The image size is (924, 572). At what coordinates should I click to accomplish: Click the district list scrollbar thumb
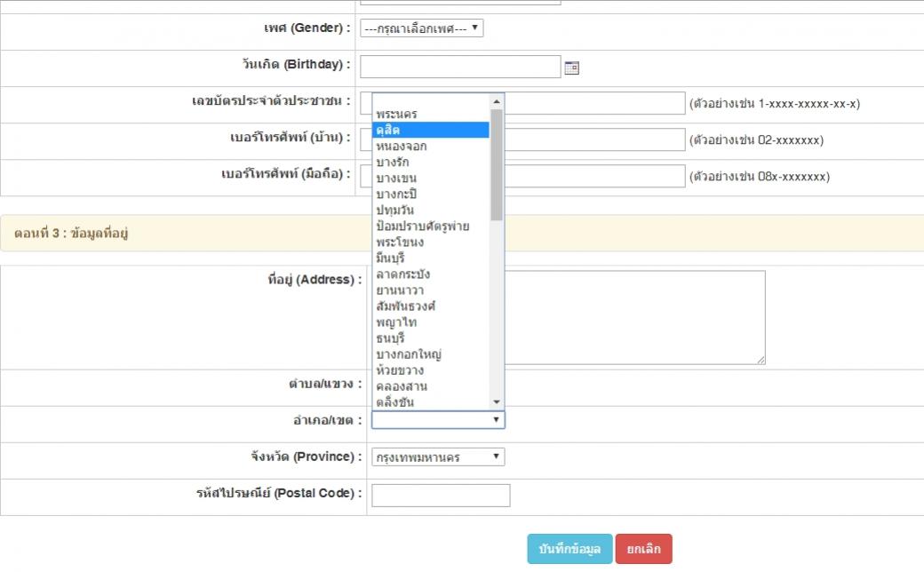(x=497, y=164)
